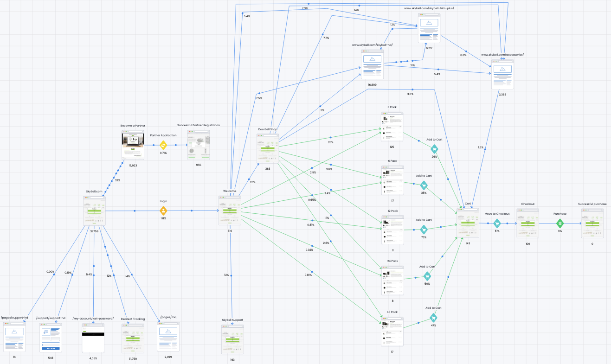
Task: Click the '363' count under DoorBell Shop
Action: click(x=268, y=169)
